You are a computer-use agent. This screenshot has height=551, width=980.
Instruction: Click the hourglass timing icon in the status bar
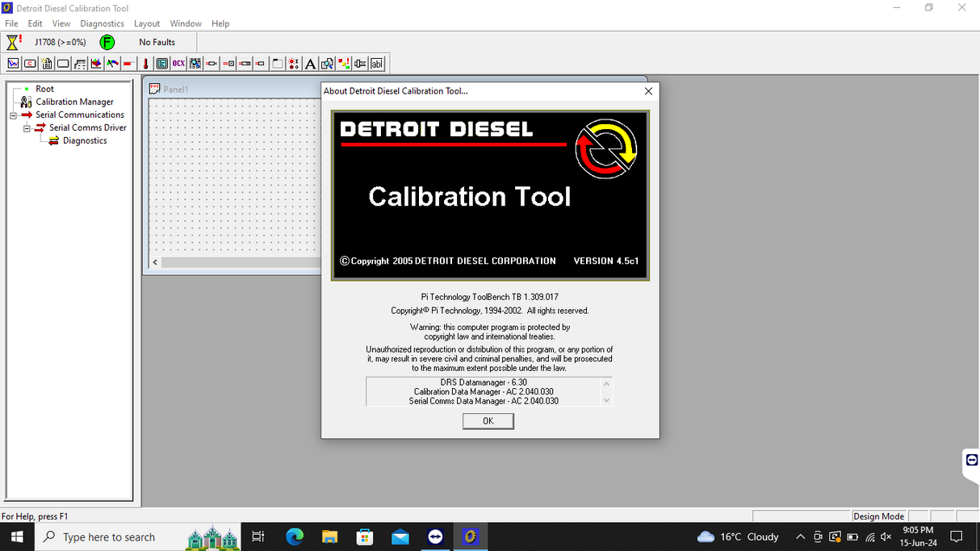click(x=10, y=41)
